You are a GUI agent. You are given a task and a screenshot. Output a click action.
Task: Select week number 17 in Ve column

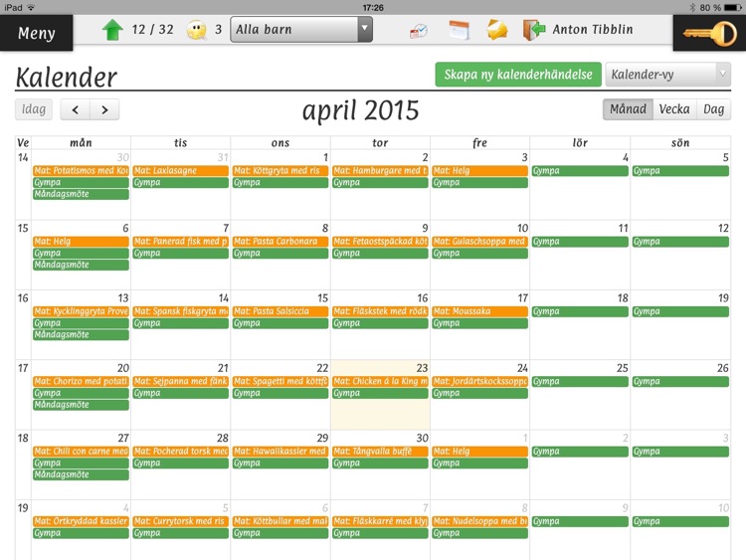click(x=23, y=368)
